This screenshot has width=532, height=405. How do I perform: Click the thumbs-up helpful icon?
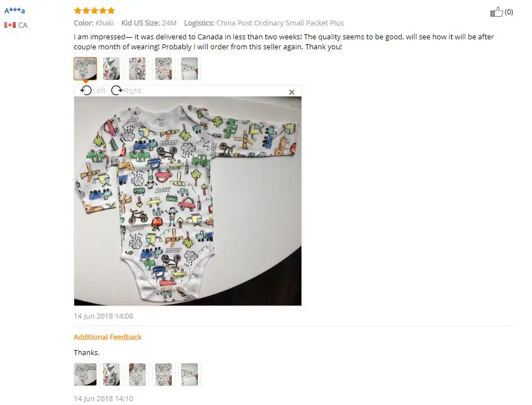pyautogui.click(x=497, y=12)
